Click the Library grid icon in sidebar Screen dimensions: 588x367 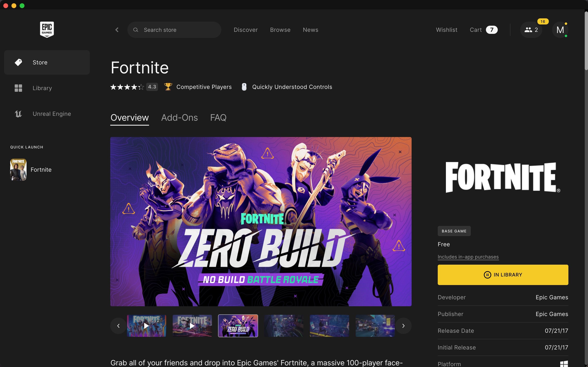(x=18, y=88)
